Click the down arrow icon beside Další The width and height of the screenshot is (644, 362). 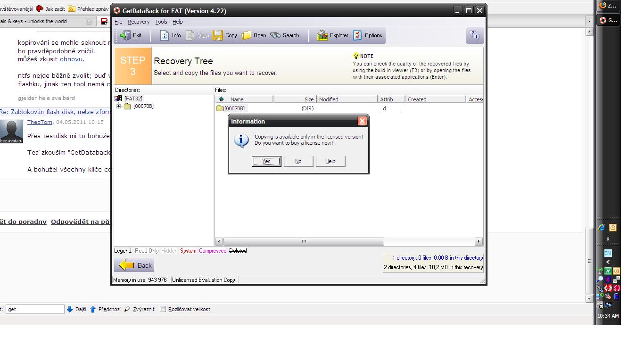point(70,309)
